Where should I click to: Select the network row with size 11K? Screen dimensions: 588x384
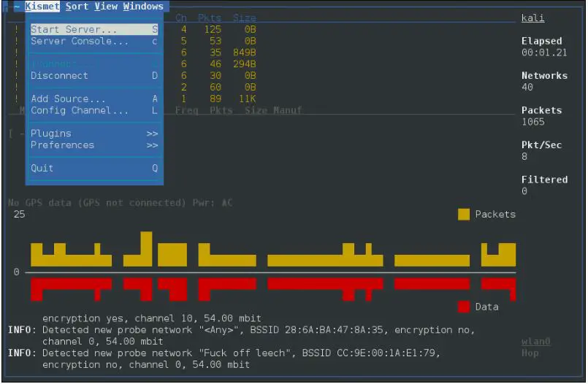[x=212, y=99]
